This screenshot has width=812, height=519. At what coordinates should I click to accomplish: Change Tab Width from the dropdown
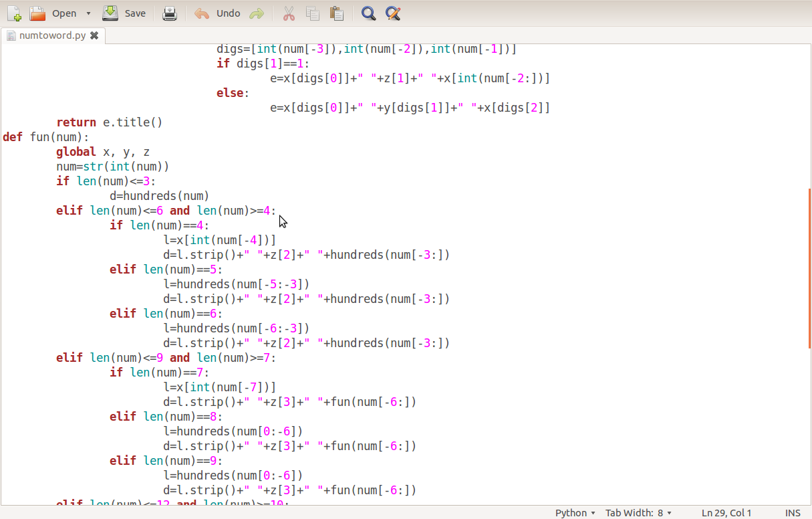click(x=638, y=512)
